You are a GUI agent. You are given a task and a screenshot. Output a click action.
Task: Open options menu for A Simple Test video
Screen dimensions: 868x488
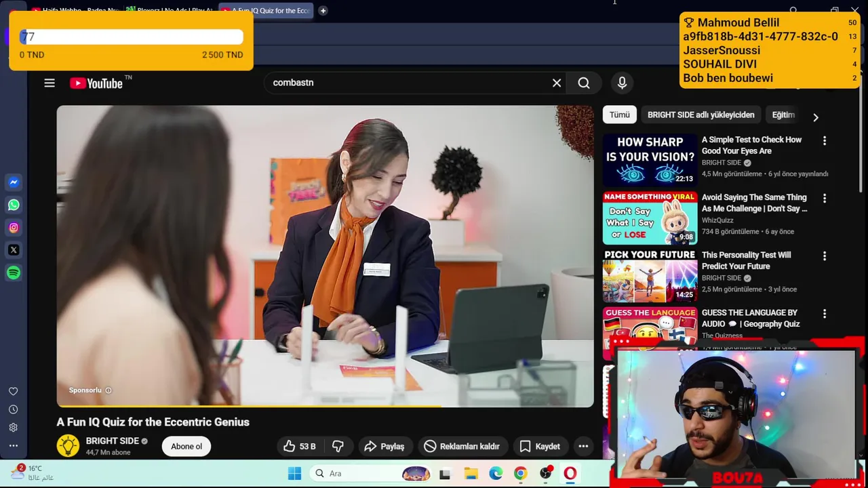825,141
